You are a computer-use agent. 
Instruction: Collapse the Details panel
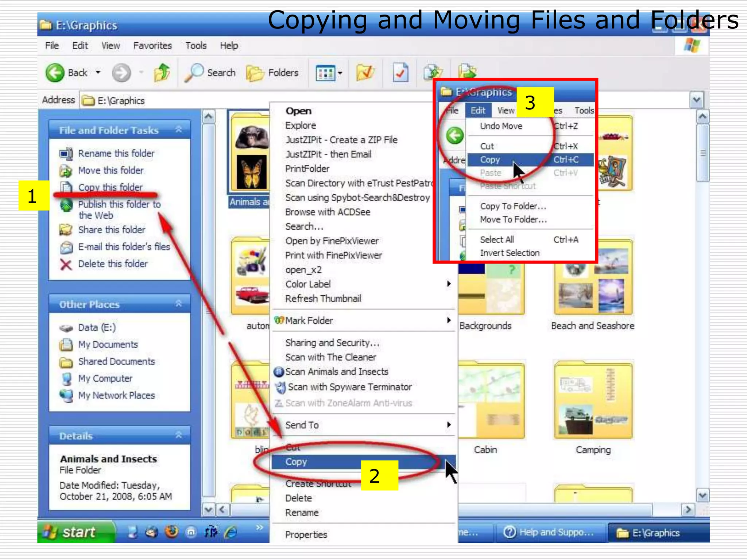(x=179, y=435)
